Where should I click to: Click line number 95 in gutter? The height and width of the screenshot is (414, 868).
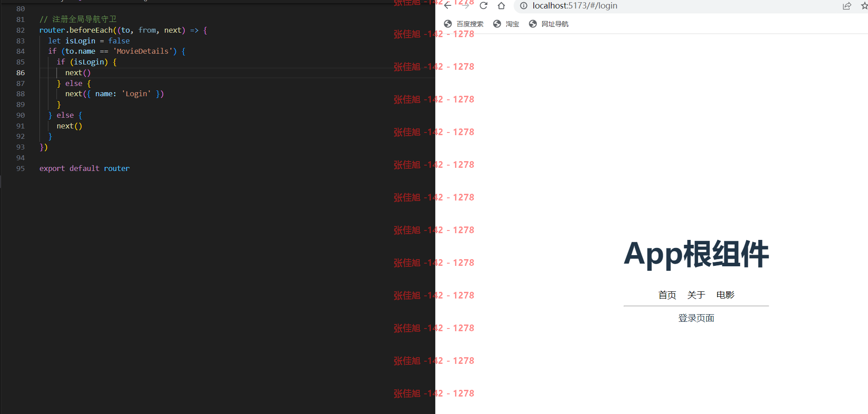click(x=21, y=168)
